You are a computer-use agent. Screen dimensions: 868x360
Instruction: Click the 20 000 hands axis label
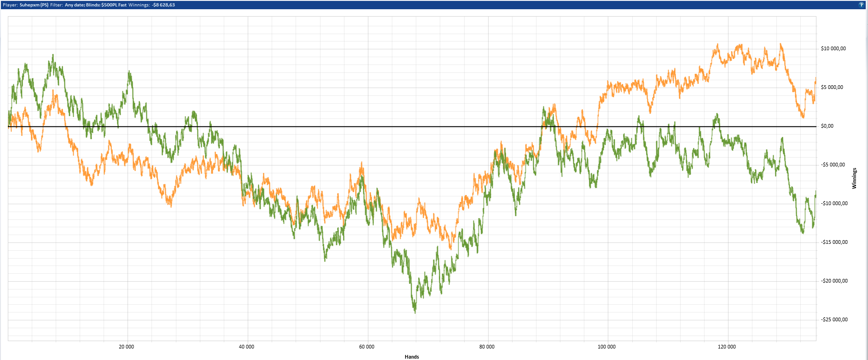click(x=127, y=347)
